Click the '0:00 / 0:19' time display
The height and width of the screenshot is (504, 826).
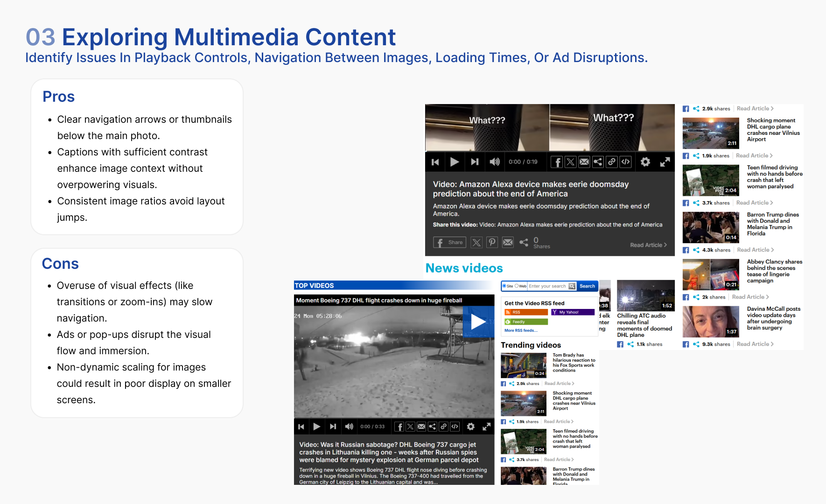point(523,162)
